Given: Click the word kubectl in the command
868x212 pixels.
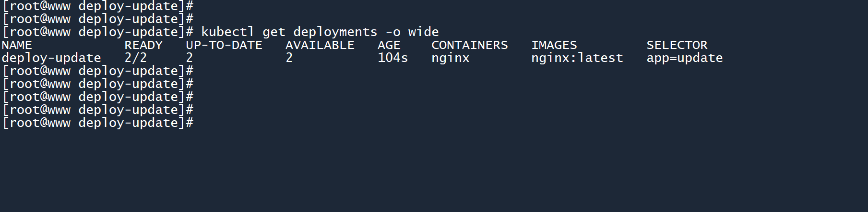Looking at the screenshot, I should [227, 32].
